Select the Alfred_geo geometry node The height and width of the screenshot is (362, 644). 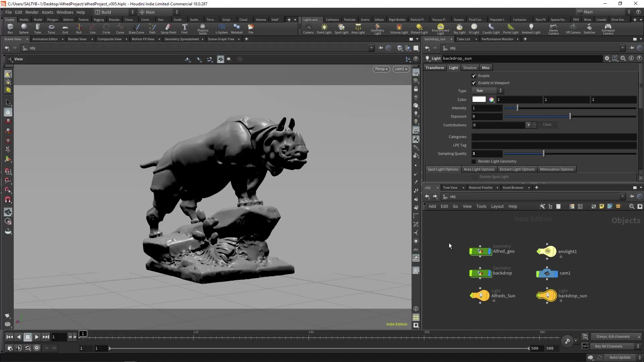[480, 251]
